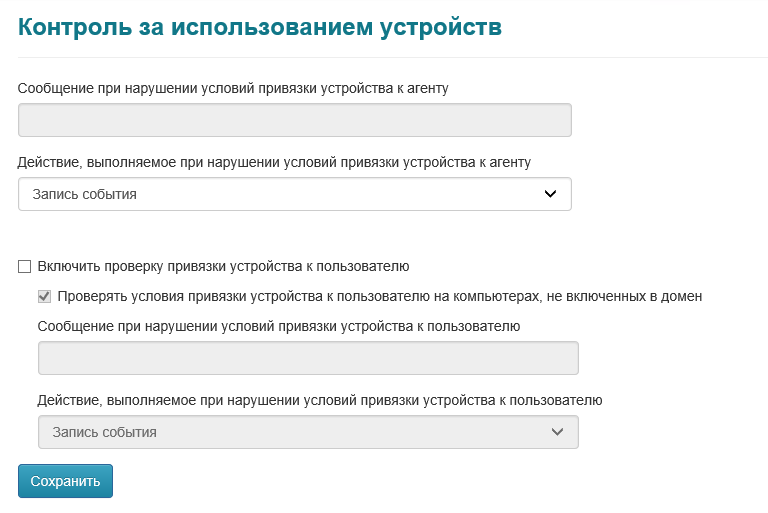The height and width of the screenshot is (513, 768).
Task: Open the agent binding violation action dropdown
Action: point(294,194)
